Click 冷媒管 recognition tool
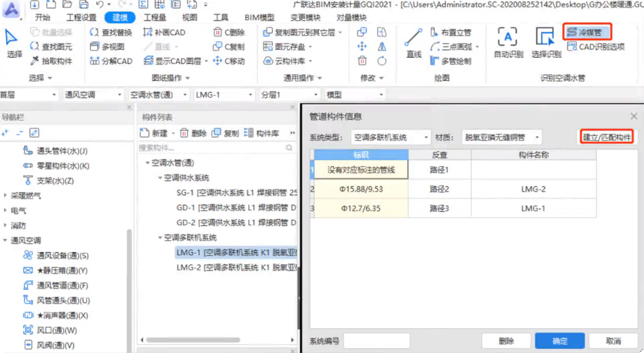644x353 pixels. coord(588,32)
